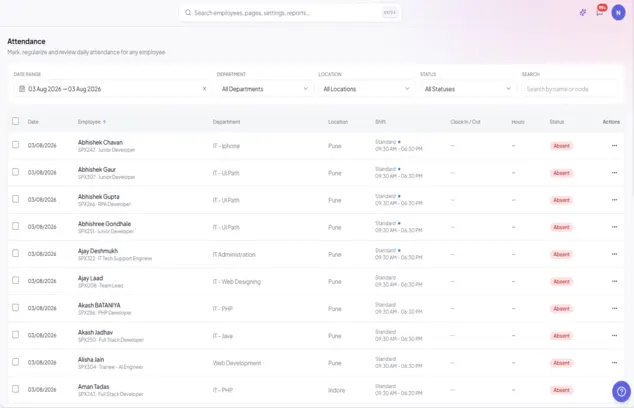Click employee name Ajay Laad

91,278
